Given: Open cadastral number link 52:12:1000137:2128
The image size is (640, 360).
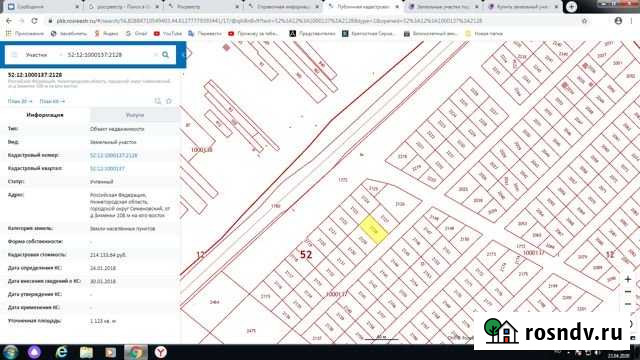Looking at the screenshot, I should pos(113,156).
